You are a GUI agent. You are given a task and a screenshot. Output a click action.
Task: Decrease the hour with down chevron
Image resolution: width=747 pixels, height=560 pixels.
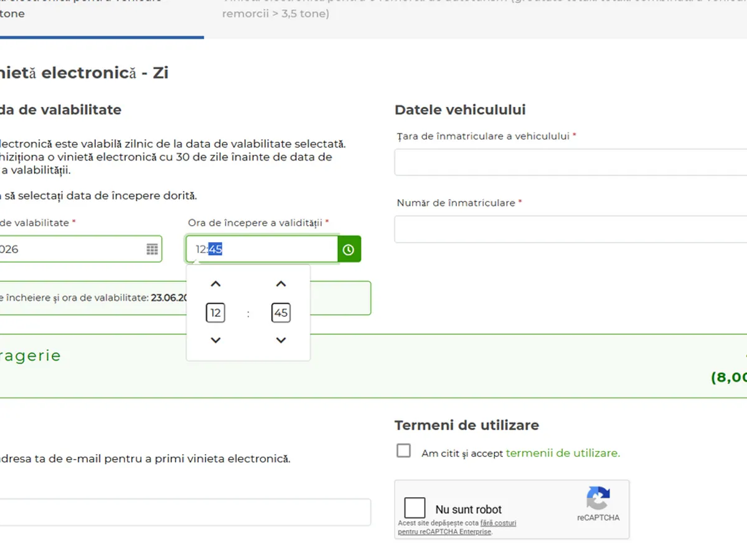[x=215, y=340]
